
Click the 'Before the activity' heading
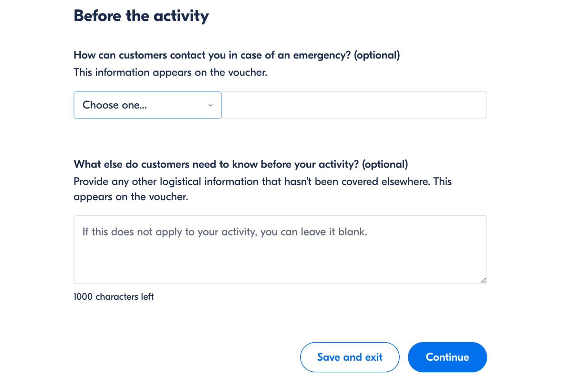click(x=141, y=16)
